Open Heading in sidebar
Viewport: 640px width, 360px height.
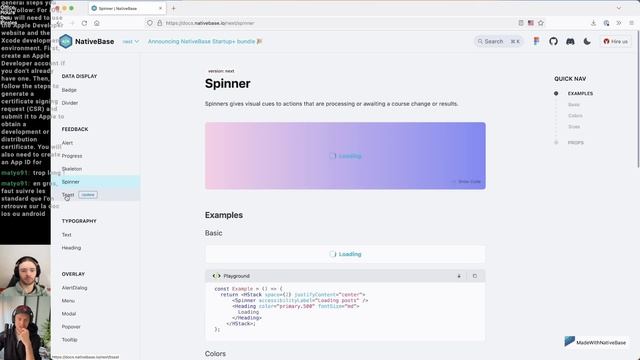click(71, 248)
